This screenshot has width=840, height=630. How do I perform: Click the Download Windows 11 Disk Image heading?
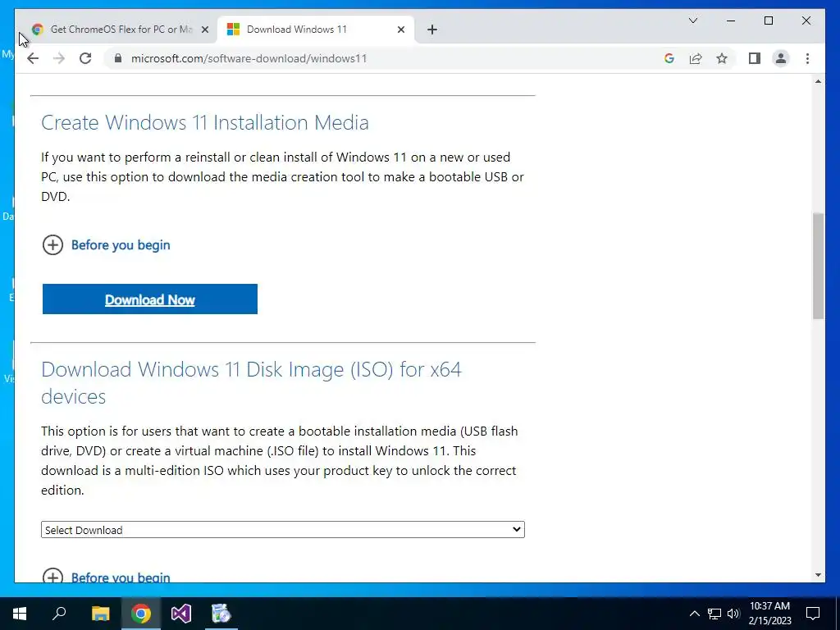pos(251,382)
